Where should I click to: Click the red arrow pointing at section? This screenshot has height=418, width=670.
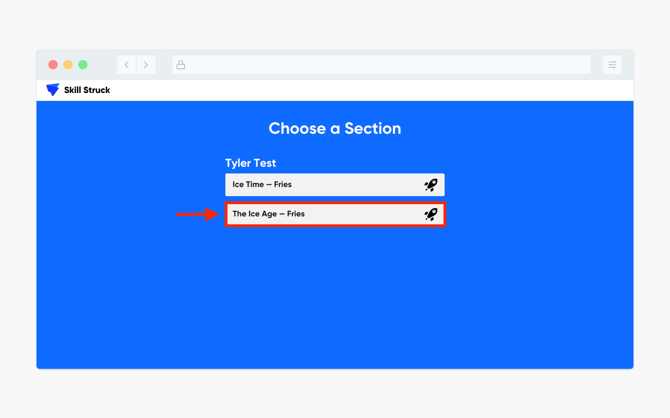[x=197, y=214]
